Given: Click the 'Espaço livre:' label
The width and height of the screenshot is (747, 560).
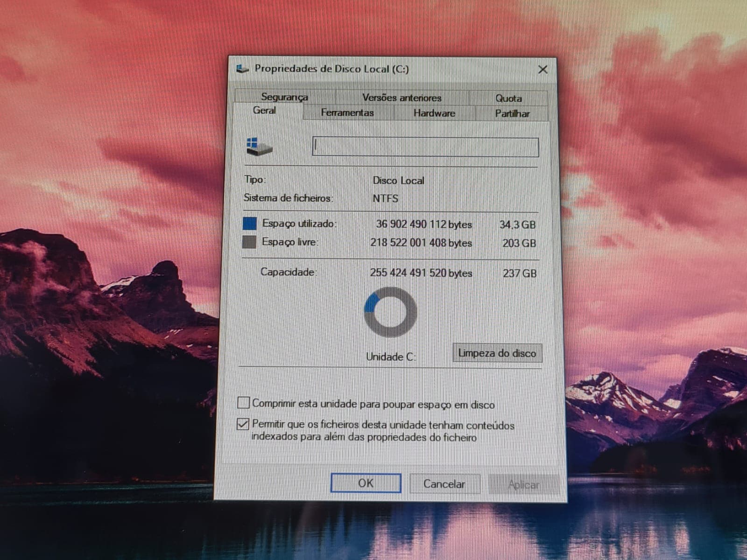Looking at the screenshot, I should click(x=290, y=242).
